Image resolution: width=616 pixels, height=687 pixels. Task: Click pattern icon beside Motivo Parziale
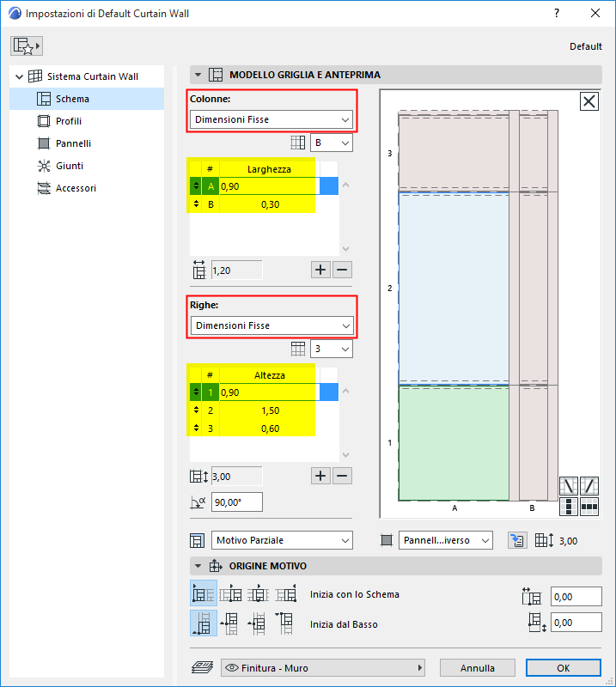(x=197, y=540)
